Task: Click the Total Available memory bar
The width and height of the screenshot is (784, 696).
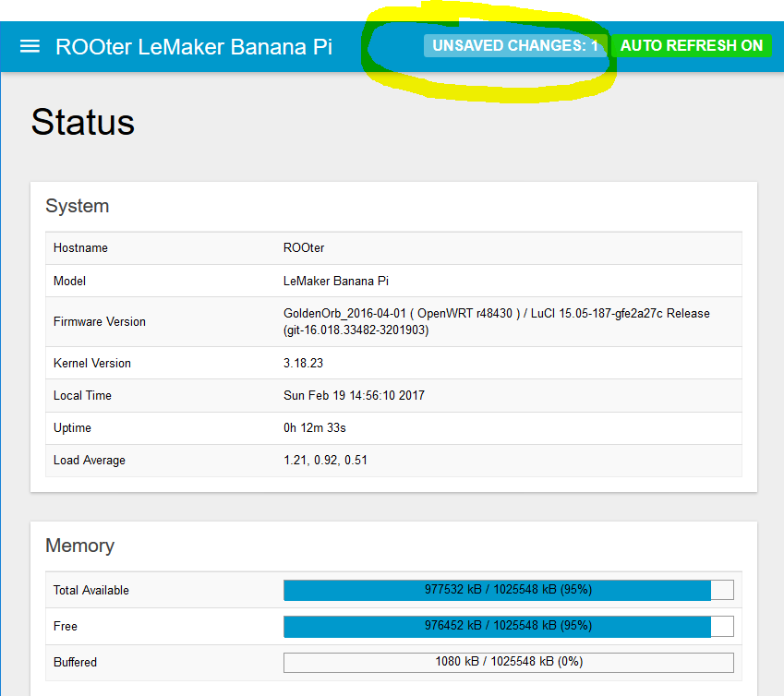Action: [509, 590]
